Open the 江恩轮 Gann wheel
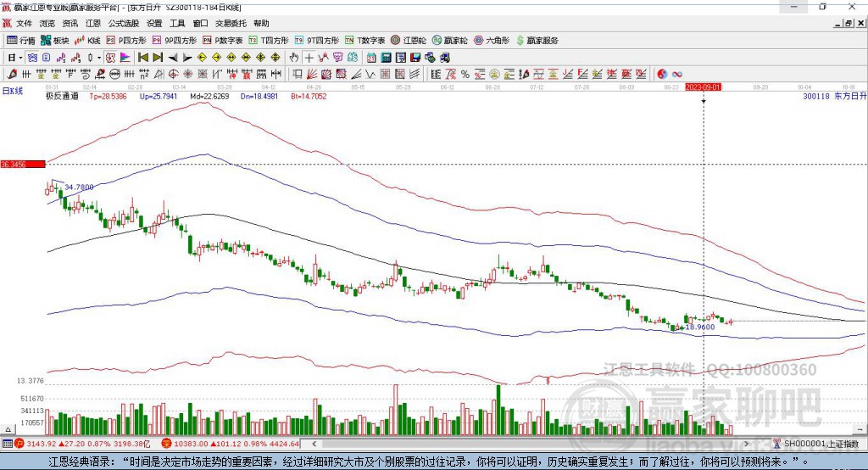This screenshot has height=470, width=868. 409,41
